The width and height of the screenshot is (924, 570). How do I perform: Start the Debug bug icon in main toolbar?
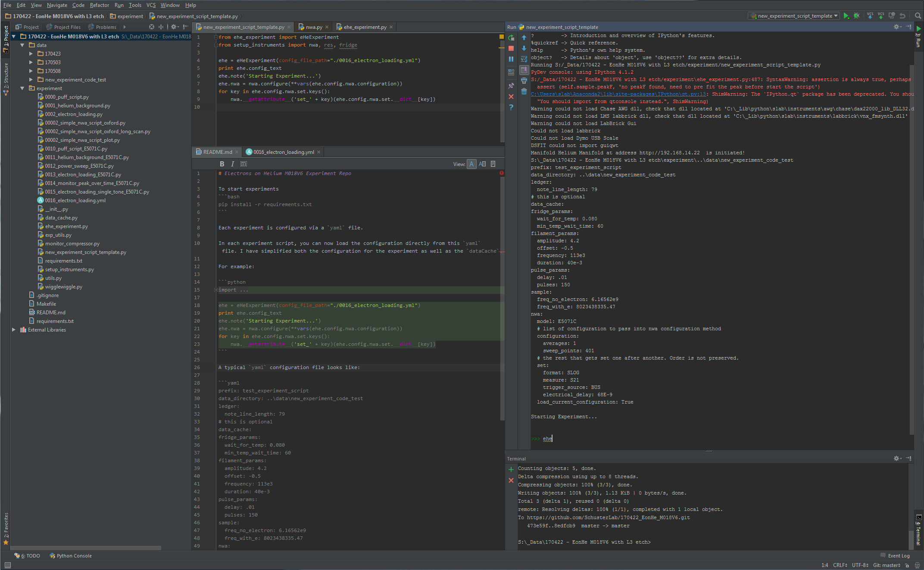(857, 16)
